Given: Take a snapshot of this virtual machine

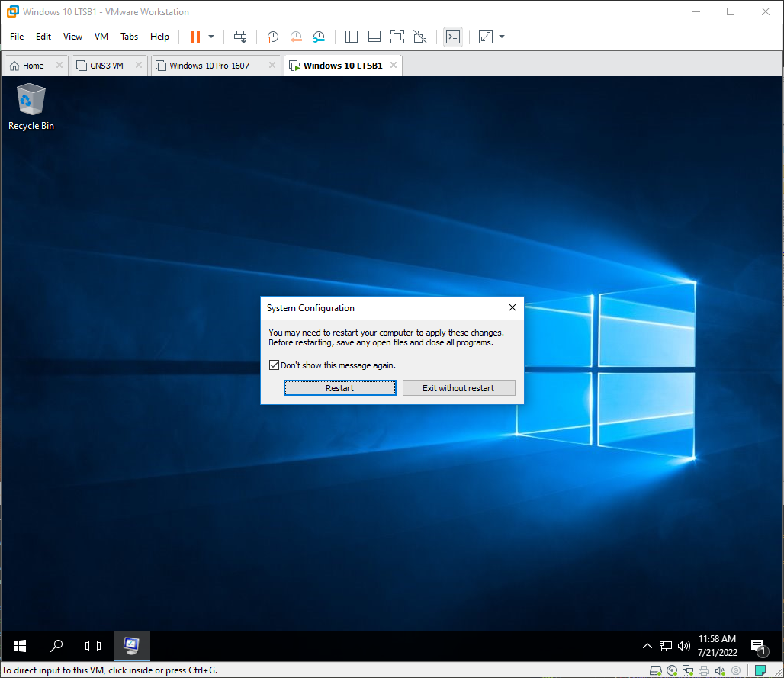Looking at the screenshot, I should tap(272, 37).
